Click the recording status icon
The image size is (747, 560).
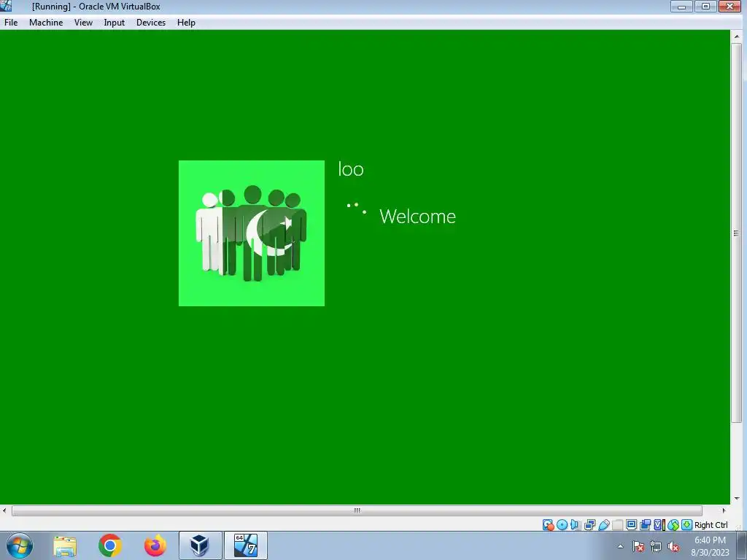[x=646, y=525]
